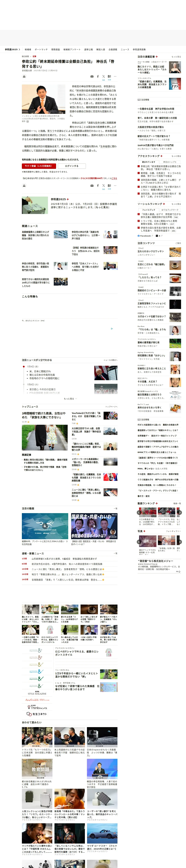Click mail icon below article body
The width and height of the screenshot is (186, 868).
(x=92, y=186)
